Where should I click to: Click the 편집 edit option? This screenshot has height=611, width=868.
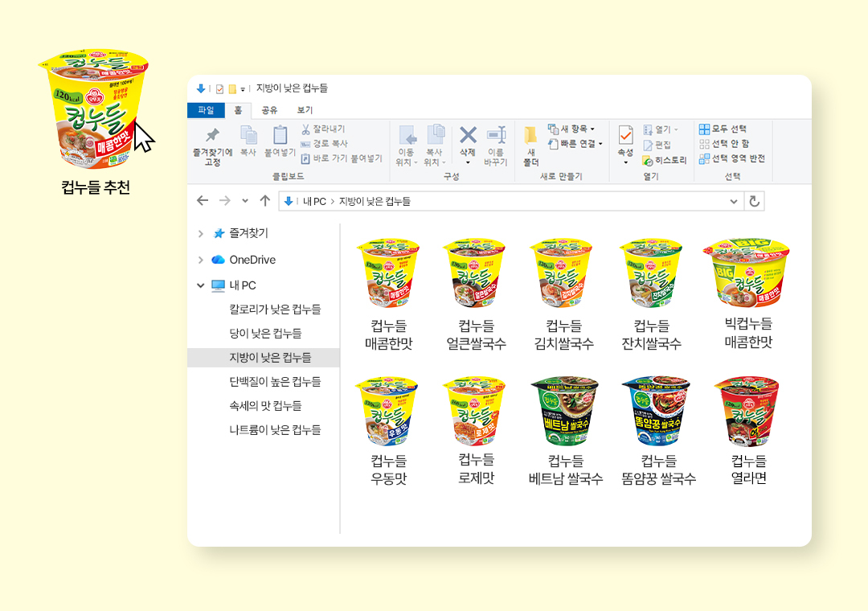point(657,146)
